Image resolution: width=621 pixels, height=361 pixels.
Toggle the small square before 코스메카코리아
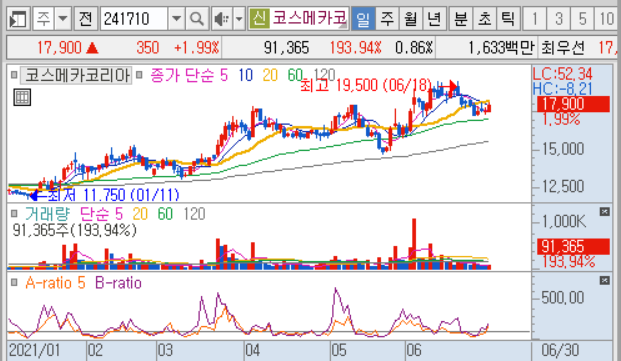coord(14,74)
